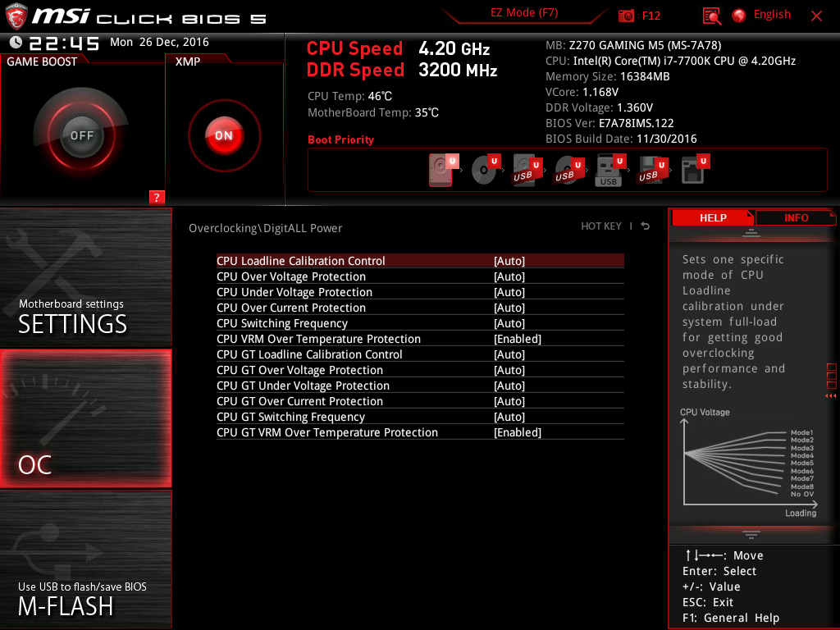This screenshot has width=840, height=630.
Task: Toggle the GAME BOOST knob
Action: [81, 135]
